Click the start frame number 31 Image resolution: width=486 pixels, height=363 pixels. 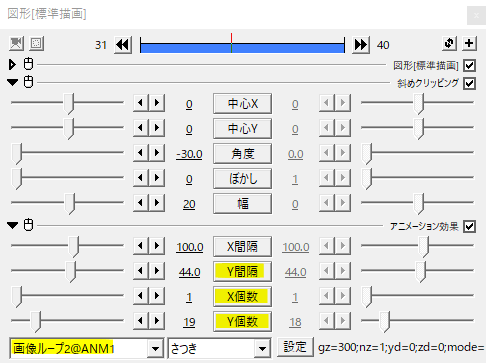coord(101,45)
